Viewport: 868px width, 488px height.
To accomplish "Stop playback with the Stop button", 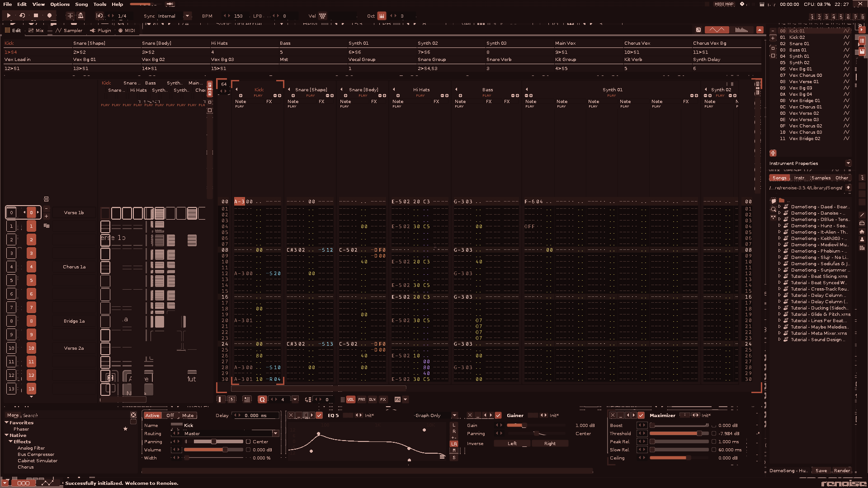I will [x=36, y=15].
